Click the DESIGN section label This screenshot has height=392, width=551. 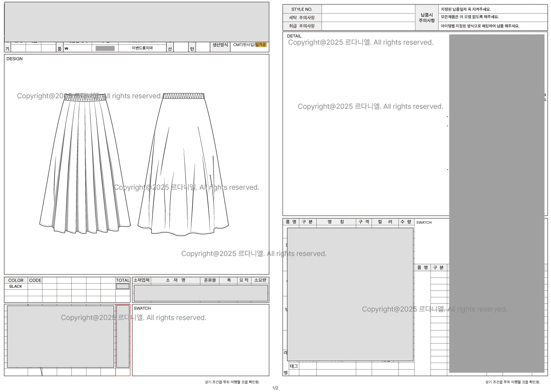(14, 59)
